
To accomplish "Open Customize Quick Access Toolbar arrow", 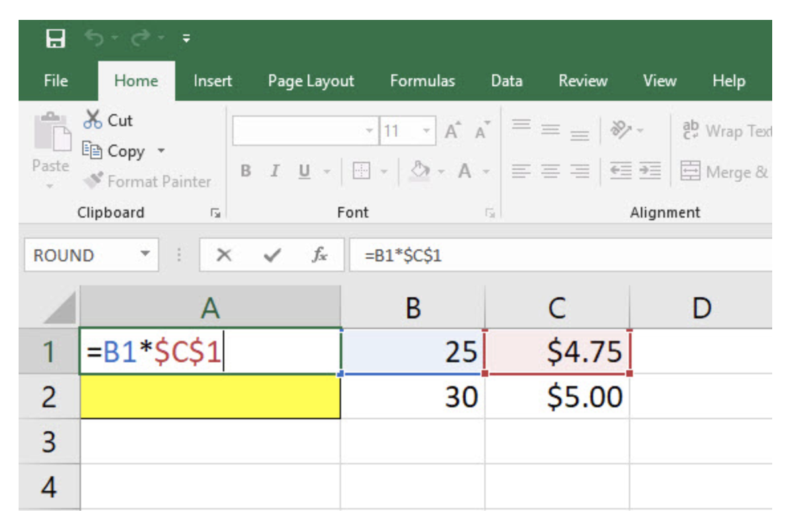I will (x=186, y=40).
